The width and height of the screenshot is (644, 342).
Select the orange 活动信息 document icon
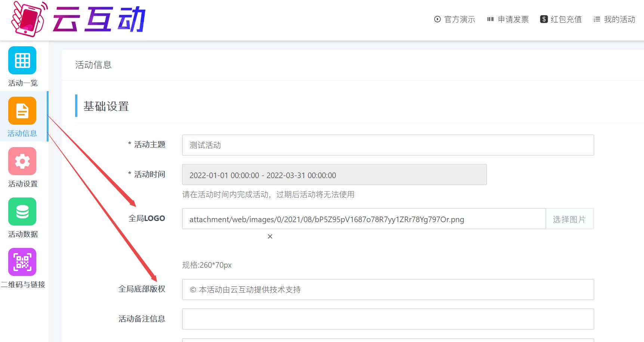22,111
